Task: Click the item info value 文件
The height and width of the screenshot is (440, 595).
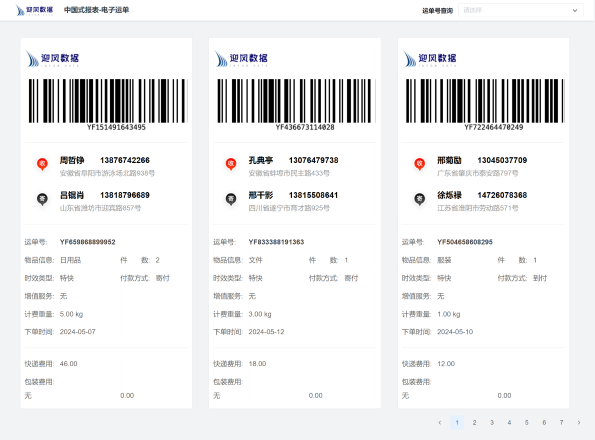Action: [x=255, y=260]
